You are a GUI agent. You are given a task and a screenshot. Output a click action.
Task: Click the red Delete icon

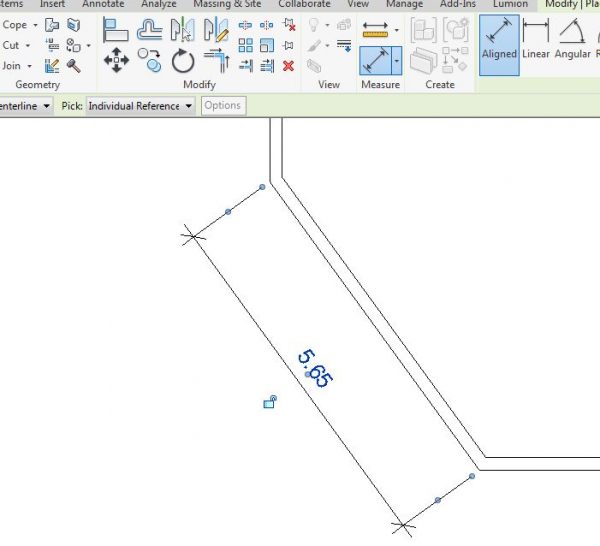[x=289, y=66]
